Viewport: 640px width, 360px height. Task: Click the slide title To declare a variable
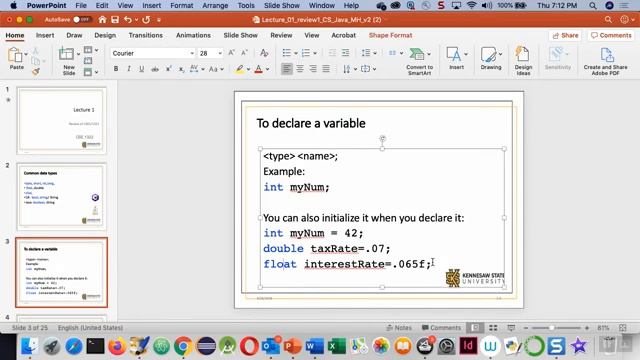311,123
